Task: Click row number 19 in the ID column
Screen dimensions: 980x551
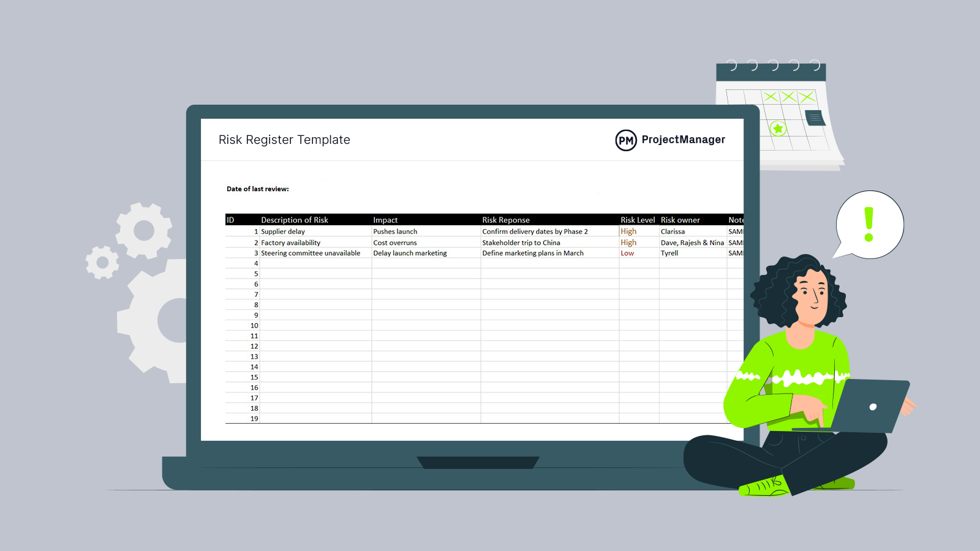Action: point(254,419)
